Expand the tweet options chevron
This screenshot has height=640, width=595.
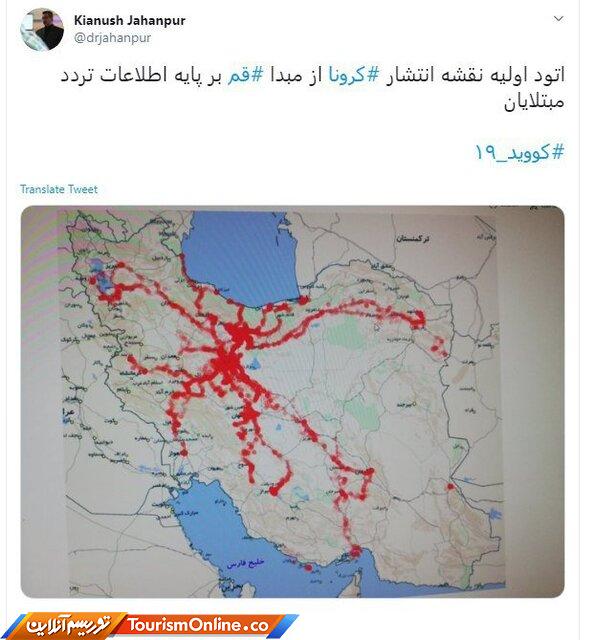558,18
